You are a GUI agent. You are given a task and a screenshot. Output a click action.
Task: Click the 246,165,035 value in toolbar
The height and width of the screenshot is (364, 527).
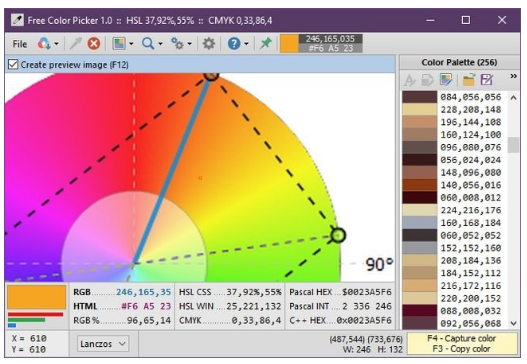click(x=330, y=39)
